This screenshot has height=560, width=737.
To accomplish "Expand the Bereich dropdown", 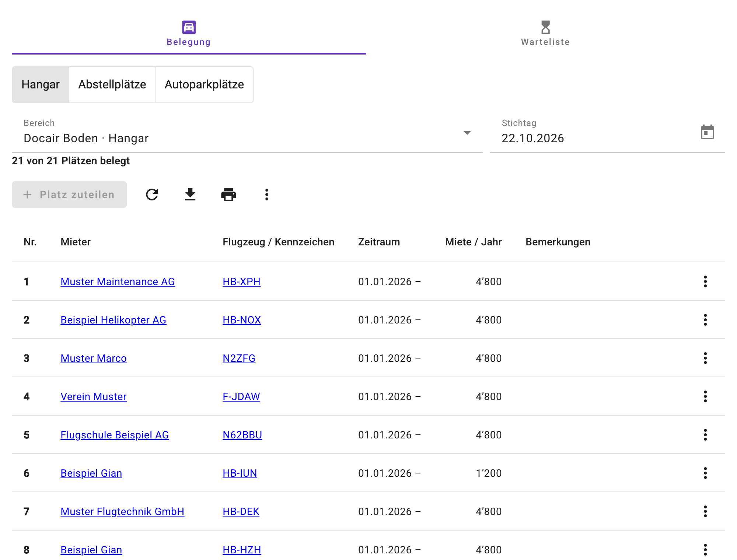I will pyautogui.click(x=247, y=133).
